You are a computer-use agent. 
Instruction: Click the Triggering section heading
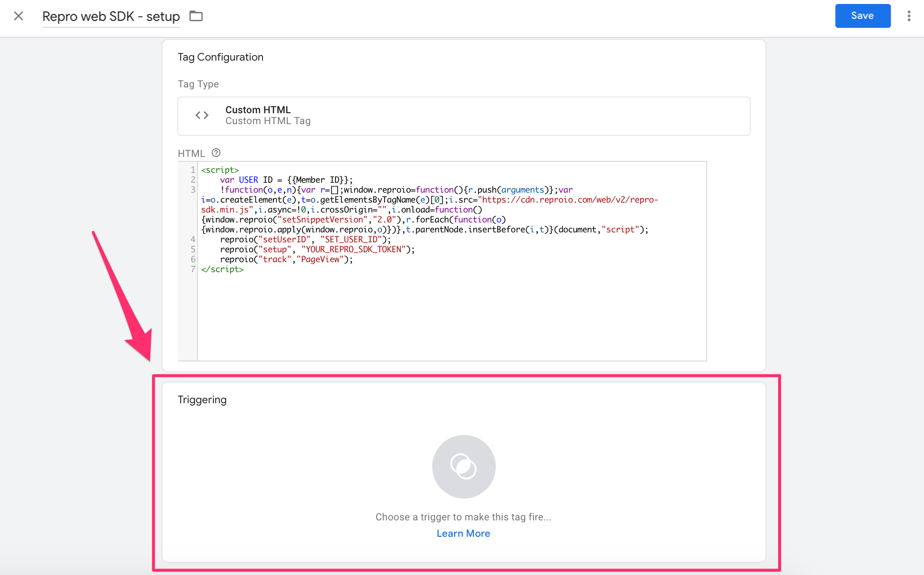coord(202,400)
